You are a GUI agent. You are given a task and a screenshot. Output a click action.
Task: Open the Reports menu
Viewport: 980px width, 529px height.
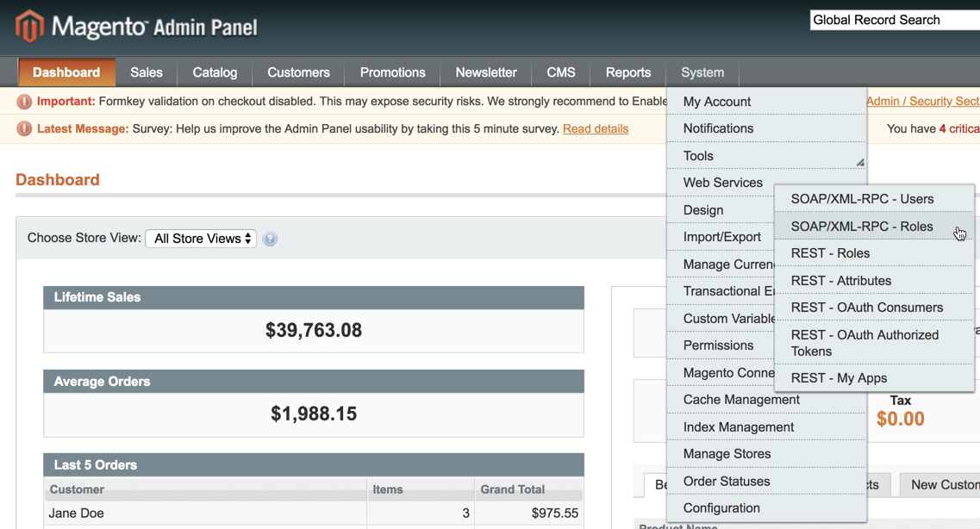628,72
